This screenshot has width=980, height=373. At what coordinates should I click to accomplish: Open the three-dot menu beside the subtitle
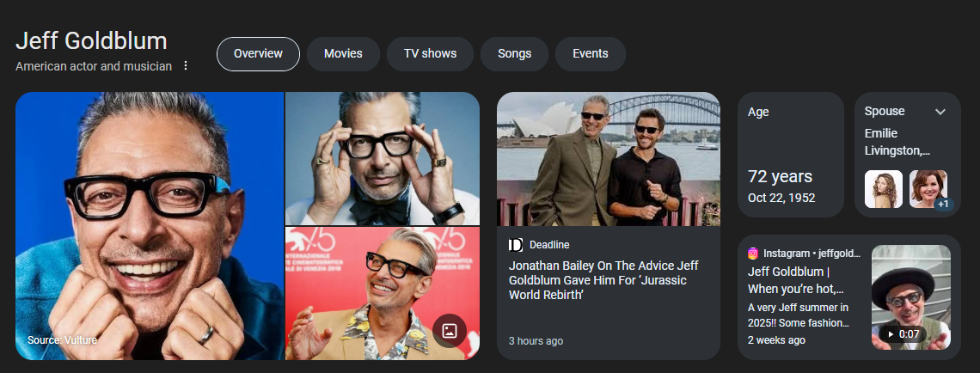point(185,65)
